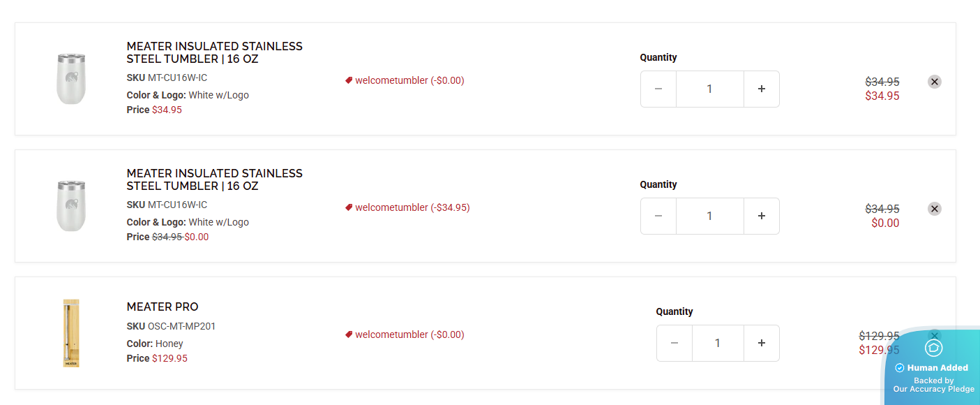Click the Human Added badge icon
The image size is (980, 405).
pyautogui.click(x=933, y=348)
